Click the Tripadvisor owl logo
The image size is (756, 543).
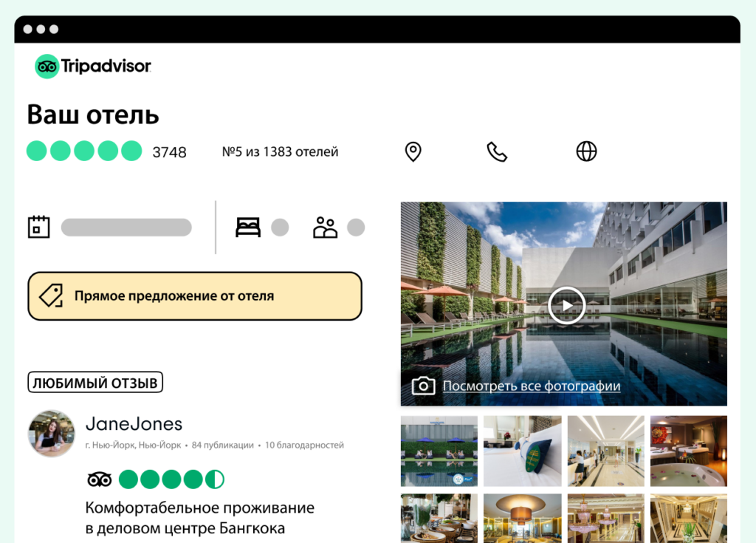47,66
